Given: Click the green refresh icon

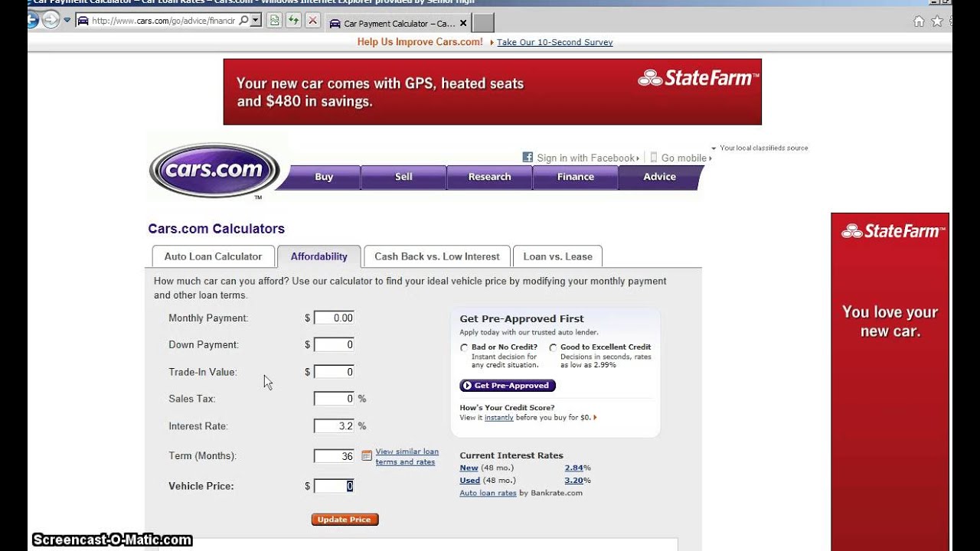Looking at the screenshot, I should [x=293, y=21].
